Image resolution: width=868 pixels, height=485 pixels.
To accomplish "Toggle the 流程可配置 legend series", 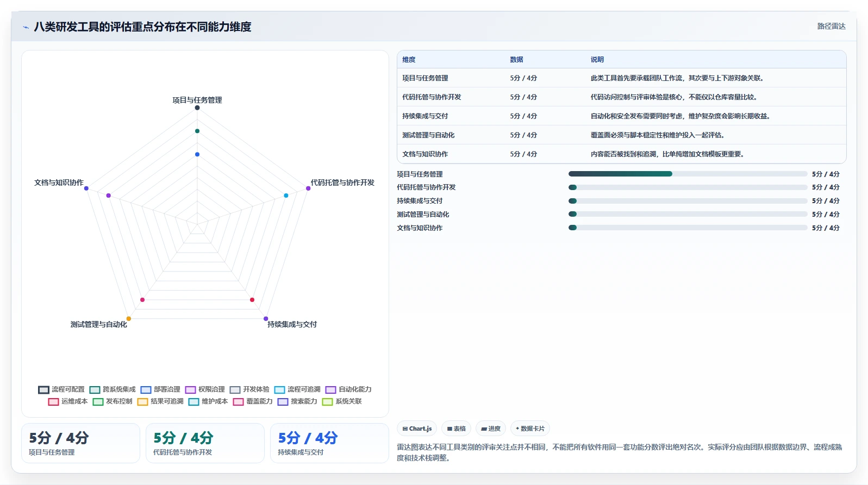I will coord(61,389).
